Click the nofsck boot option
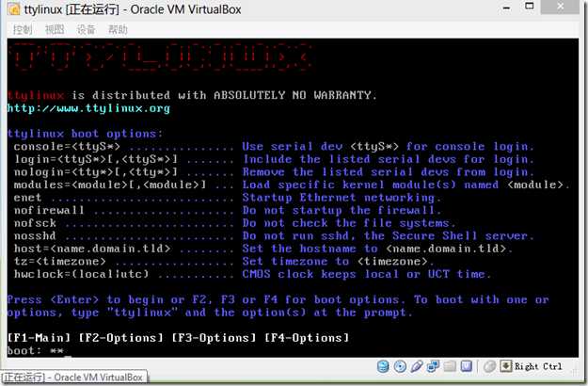Screen dimensions: 588x386 click(x=35, y=223)
